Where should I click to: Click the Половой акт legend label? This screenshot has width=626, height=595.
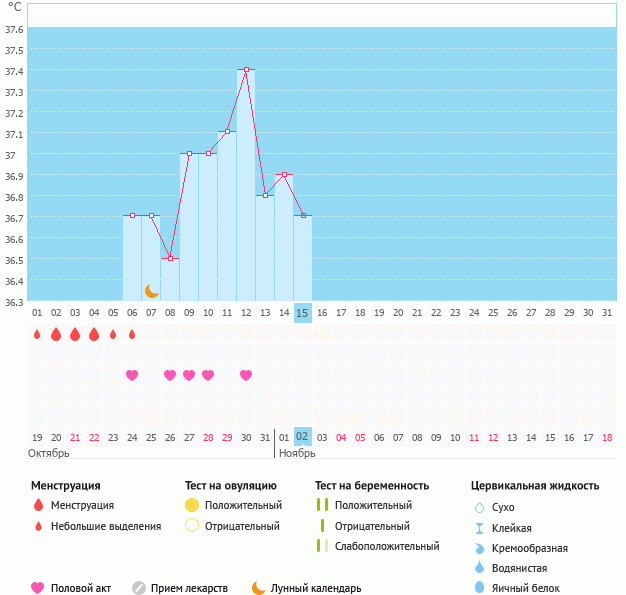point(82,588)
